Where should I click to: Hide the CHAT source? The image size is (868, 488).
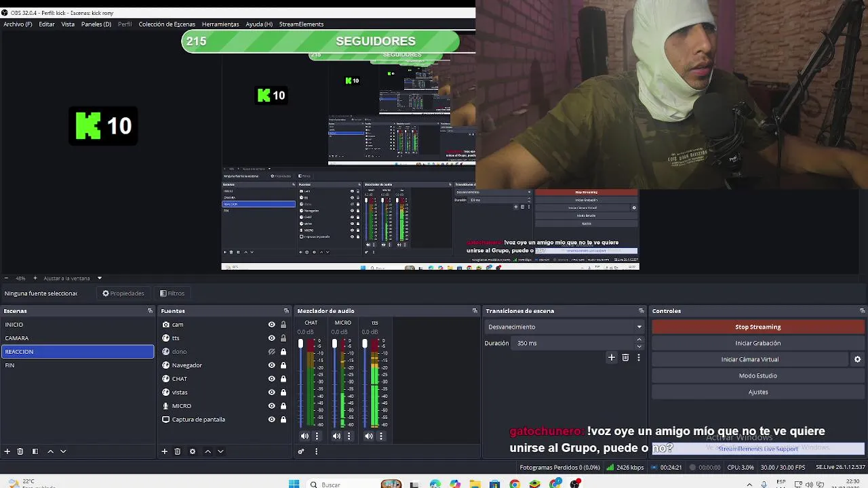[x=271, y=379]
